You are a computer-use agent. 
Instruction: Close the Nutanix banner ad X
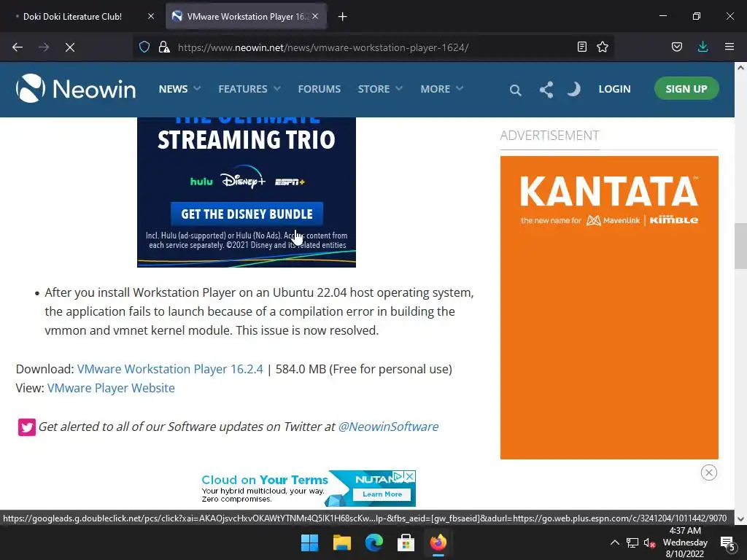[x=409, y=476]
